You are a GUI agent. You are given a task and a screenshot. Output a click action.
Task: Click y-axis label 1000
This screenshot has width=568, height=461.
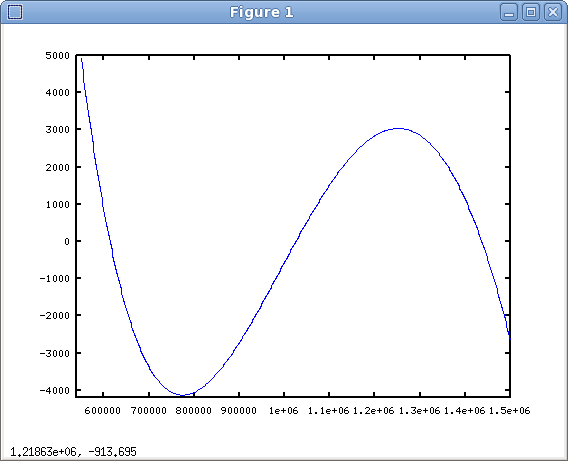click(x=58, y=205)
